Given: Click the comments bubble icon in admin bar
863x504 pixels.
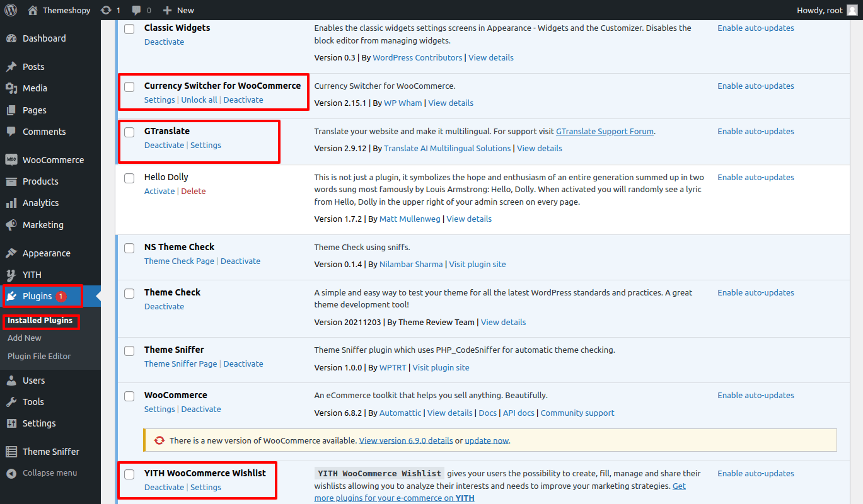Looking at the screenshot, I should [x=137, y=10].
